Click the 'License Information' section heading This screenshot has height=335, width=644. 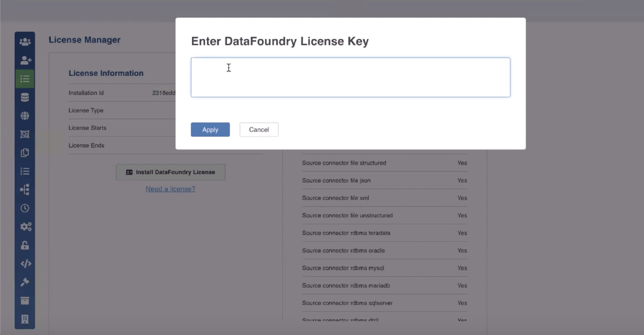tap(106, 73)
